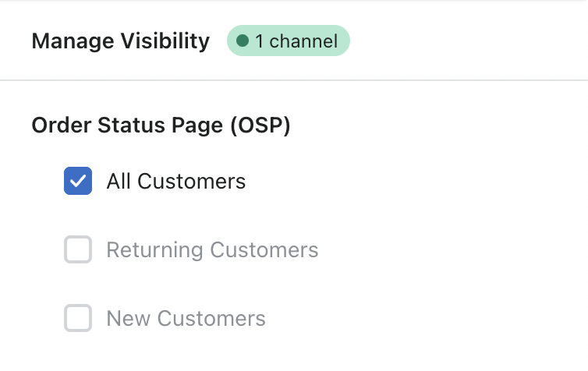Expand the Manage Visibility panel header
This screenshot has height=371, width=588.
coord(121,41)
